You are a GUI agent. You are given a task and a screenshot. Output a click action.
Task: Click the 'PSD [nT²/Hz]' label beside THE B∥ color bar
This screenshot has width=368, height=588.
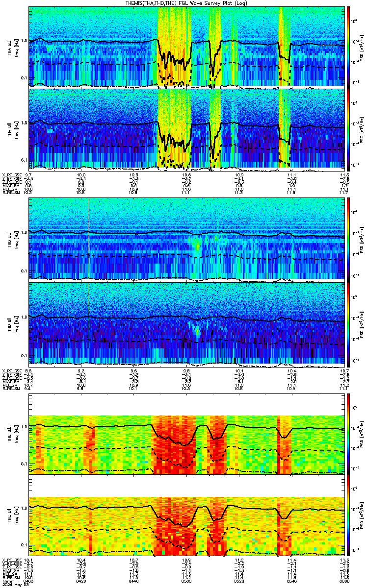[362, 515]
